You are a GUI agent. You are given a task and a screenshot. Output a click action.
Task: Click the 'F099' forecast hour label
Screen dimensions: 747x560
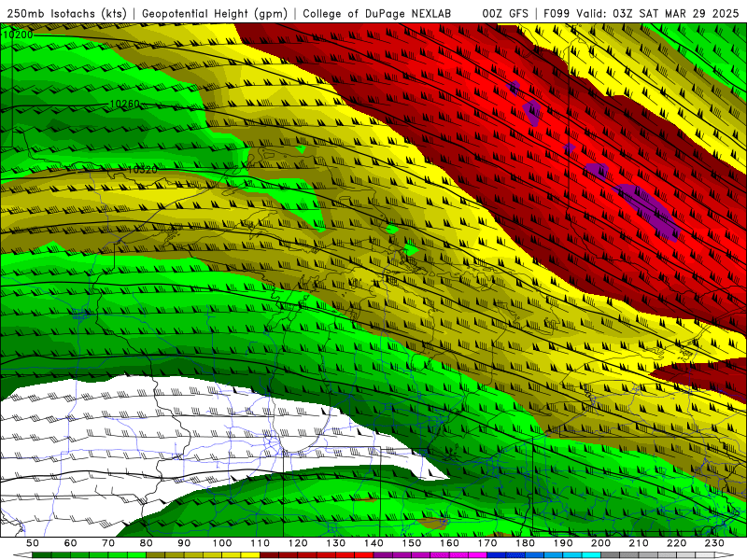tap(557, 13)
